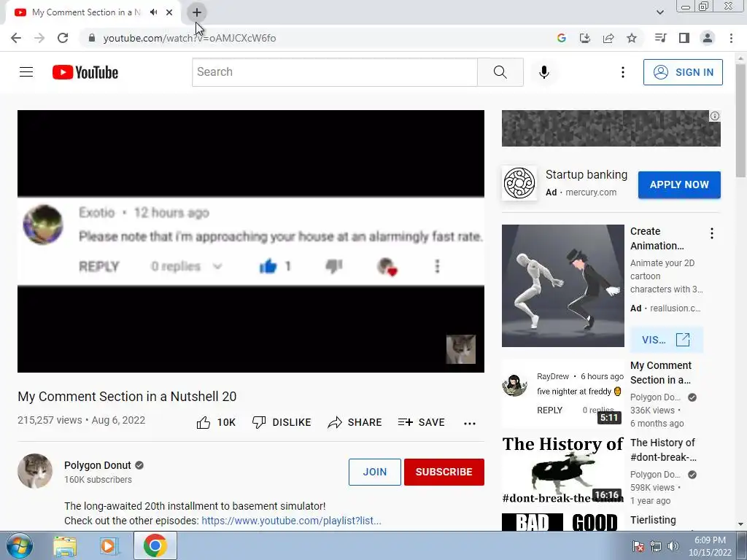Open media controls toolbar icon
This screenshot has width=747, height=560.
(660, 38)
